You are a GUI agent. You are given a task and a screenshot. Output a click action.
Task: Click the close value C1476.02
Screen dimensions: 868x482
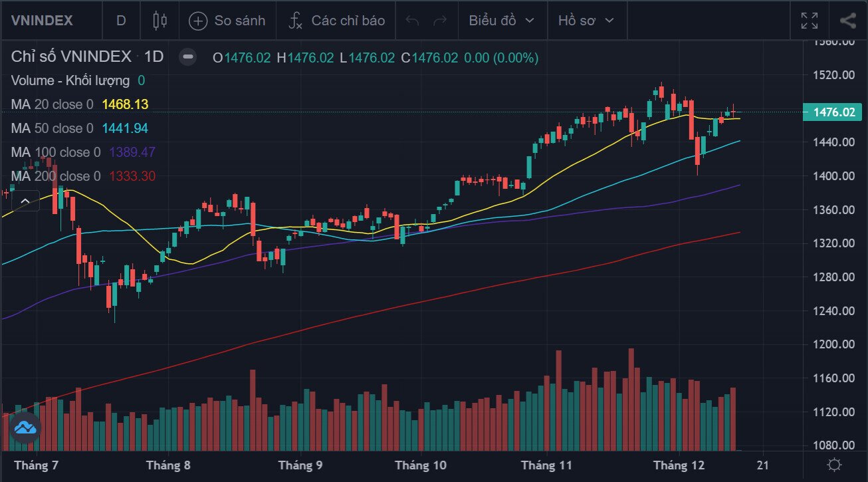coord(429,58)
